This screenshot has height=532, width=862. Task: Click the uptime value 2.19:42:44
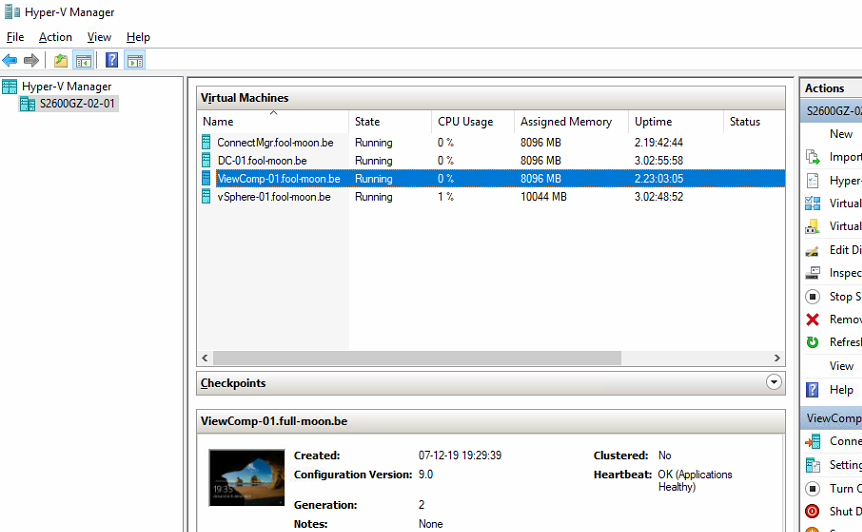pos(659,142)
